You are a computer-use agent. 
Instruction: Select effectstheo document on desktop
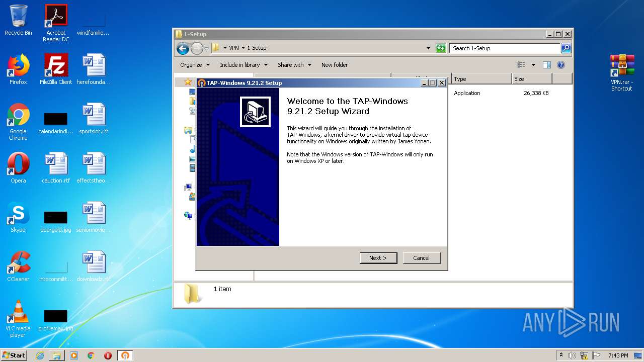click(94, 168)
